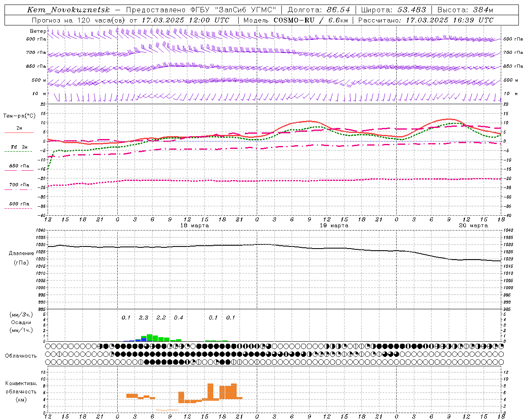Click 'Рассчитано: 17.03.2025 16:39 UTC' text

click(x=426, y=20)
